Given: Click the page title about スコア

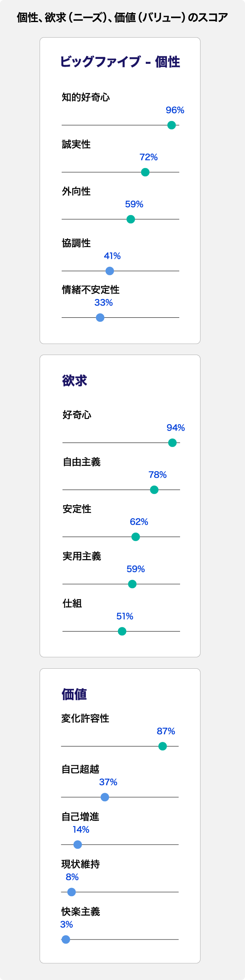Looking at the screenshot, I should (x=122, y=18).
